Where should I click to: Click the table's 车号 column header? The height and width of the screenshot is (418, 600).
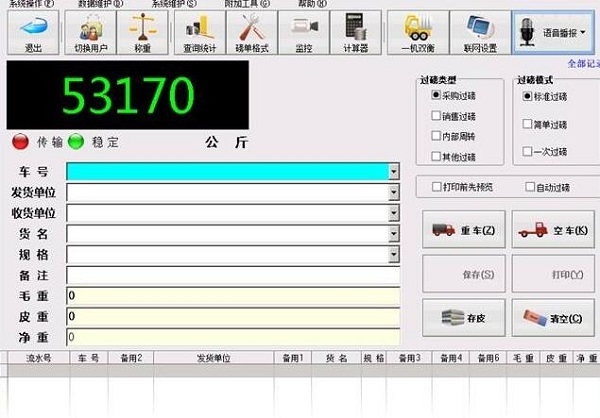click(x=89, y=358)
